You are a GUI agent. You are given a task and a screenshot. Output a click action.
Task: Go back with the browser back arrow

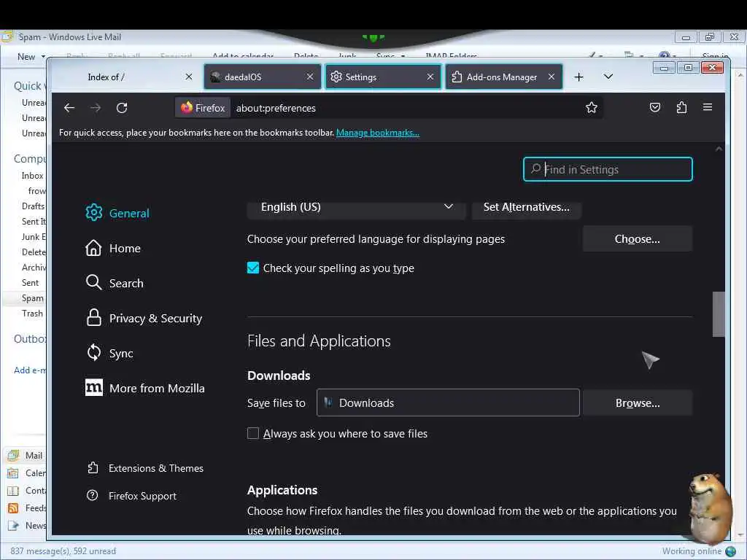[x=69, y=108]
